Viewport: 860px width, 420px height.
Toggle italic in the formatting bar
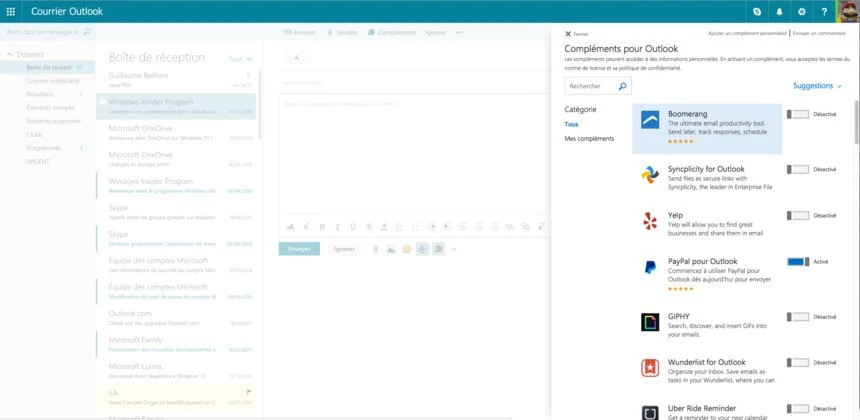point(338,226)
